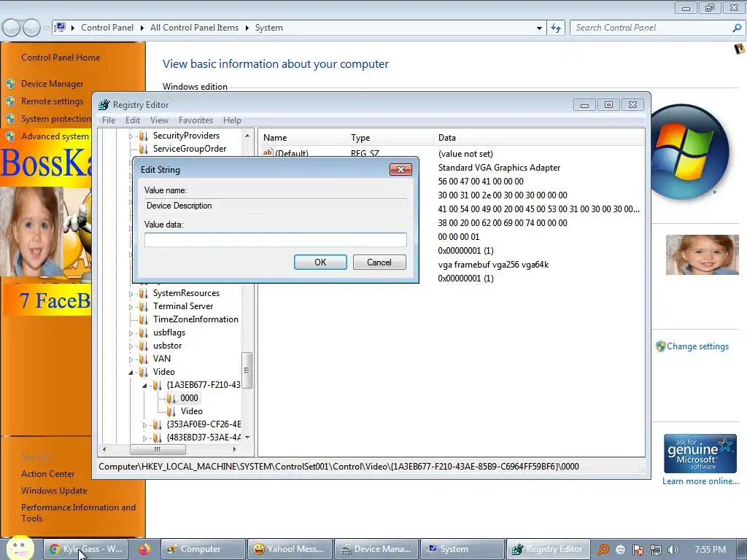Click the tree horizontal scrollbar left arrow
The image size is (747, 560).
(x=104, y=449)
